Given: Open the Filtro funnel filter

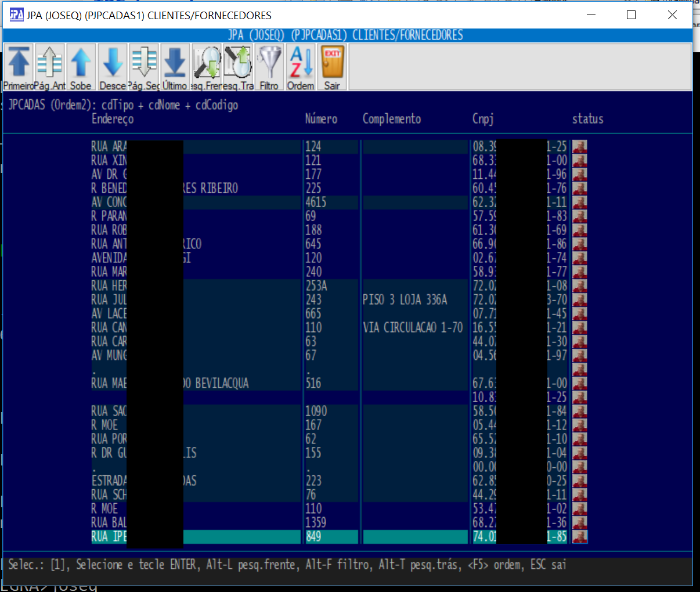Looking at the screenshot, I should pyautogui.click(x=269, y=67).
